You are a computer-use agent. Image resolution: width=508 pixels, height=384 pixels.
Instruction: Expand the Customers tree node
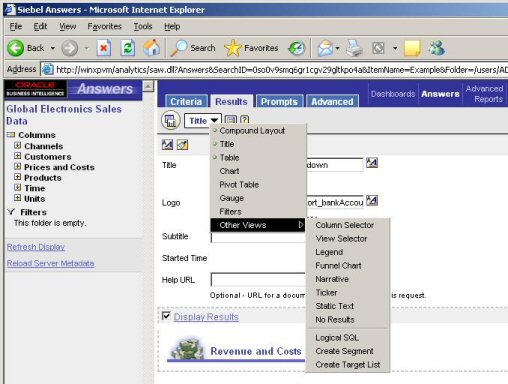click(x=17, y=156)
